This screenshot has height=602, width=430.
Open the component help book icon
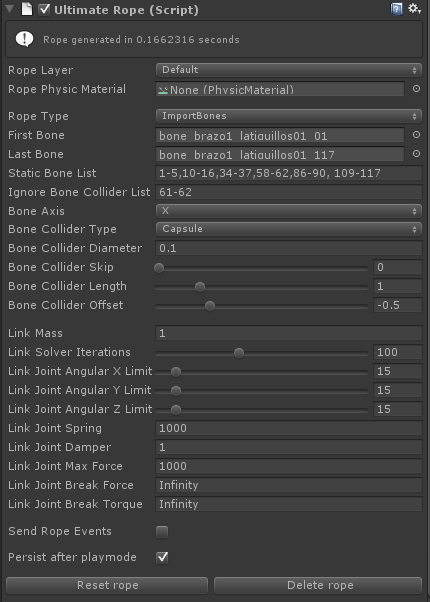(396, 9)
